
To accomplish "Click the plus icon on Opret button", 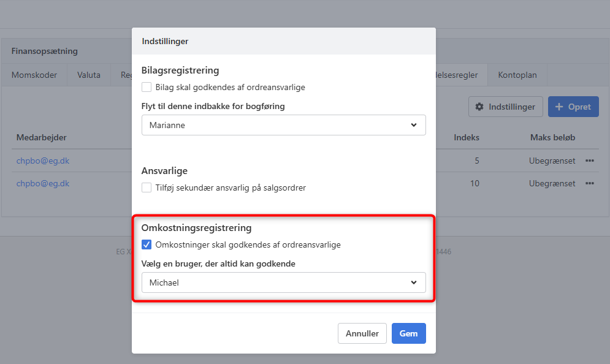I will pos(559,107).
